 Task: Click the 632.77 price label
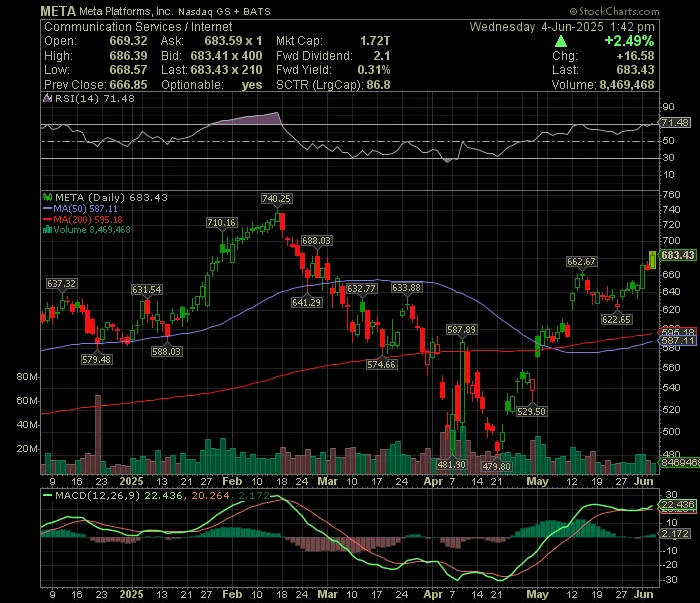pyautogui.click(x=362, y=288)
